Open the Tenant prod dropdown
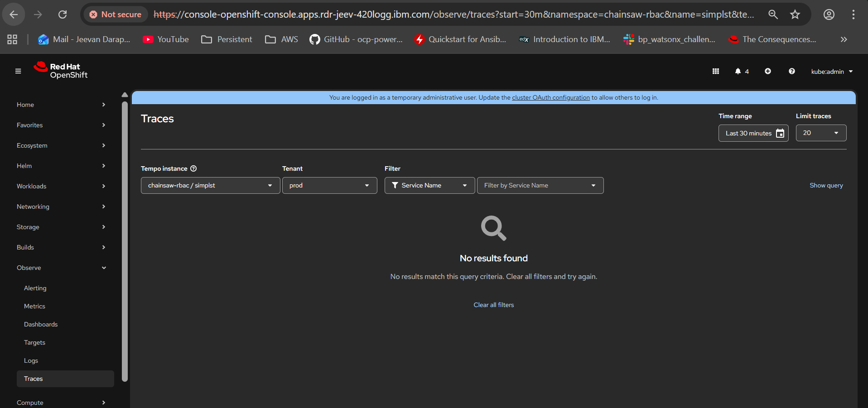Viewport: 868px width, 408px height. pyautogui.click(x=329, y=185)
